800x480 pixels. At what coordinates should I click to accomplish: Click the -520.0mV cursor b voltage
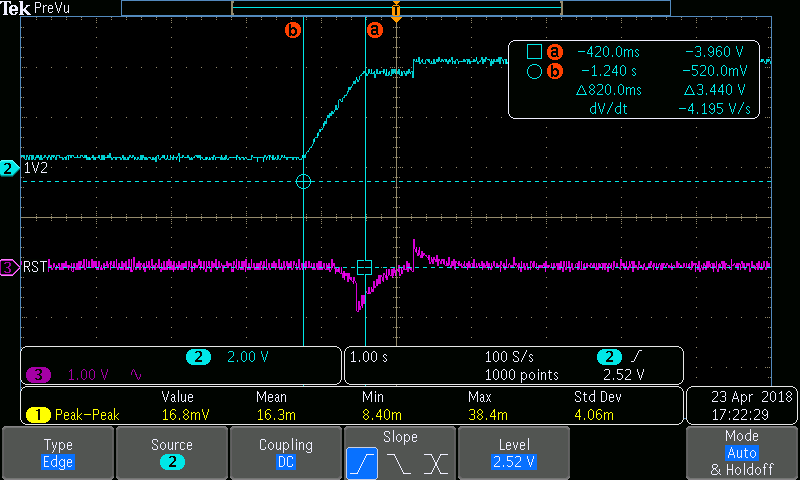(x=715, y=71)
